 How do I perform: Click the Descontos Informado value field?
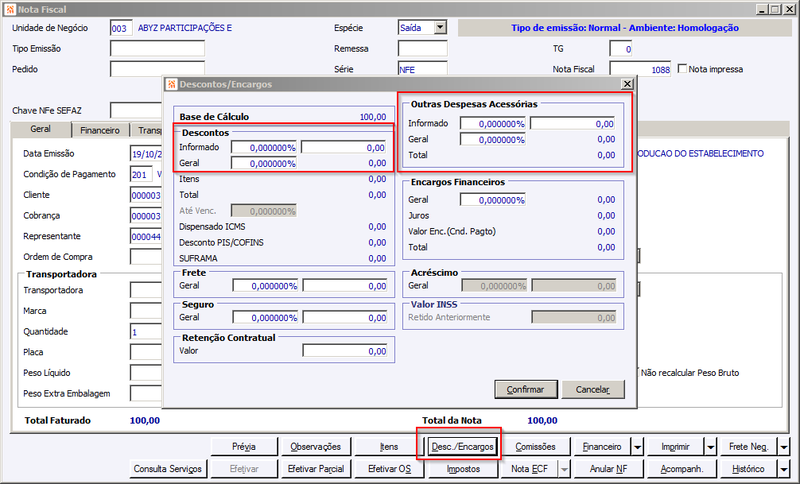point(344,147)
